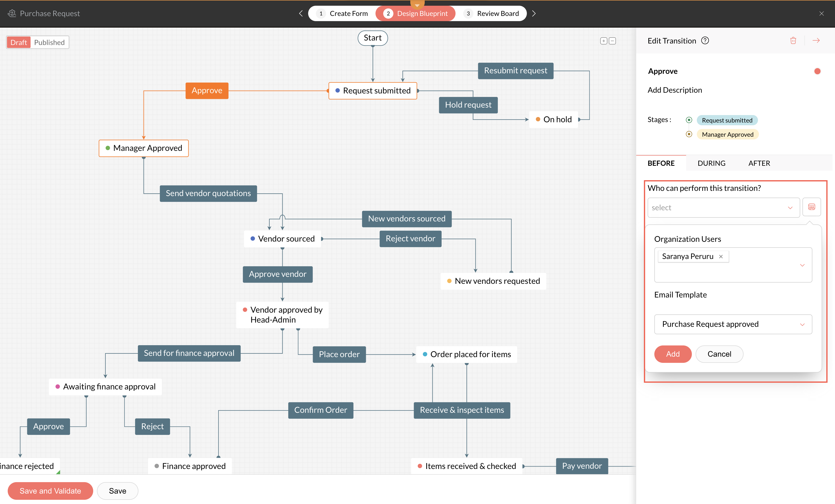Open the Purchase Request approved email template dropdown
835x504 pixels.
pyautogui.click(x=733, y=324)
